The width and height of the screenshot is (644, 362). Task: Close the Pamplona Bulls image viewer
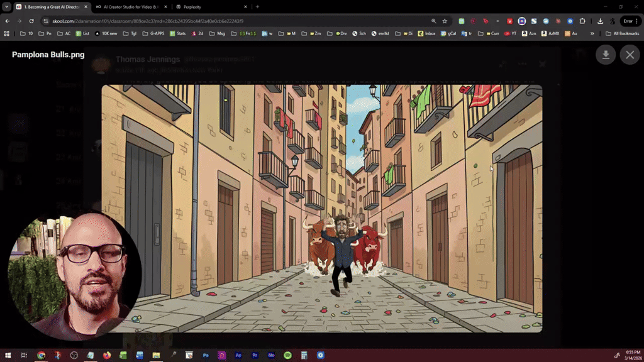coord(630,55)
